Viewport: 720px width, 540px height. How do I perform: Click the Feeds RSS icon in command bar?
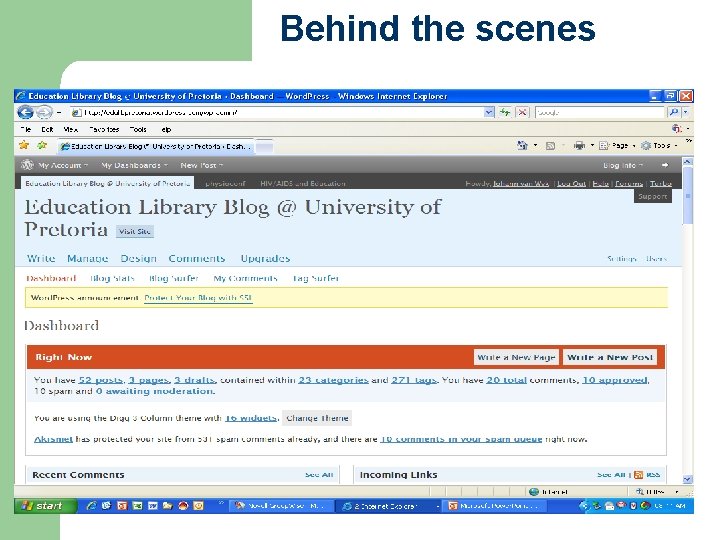coord(550,146)
